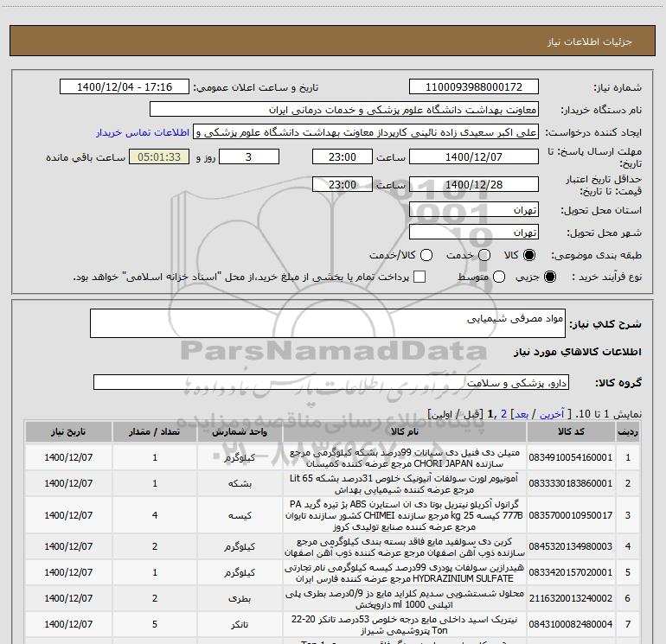Click the آخرین pagination link
This screenshot has width=666, height=644.
coord(551,414)
